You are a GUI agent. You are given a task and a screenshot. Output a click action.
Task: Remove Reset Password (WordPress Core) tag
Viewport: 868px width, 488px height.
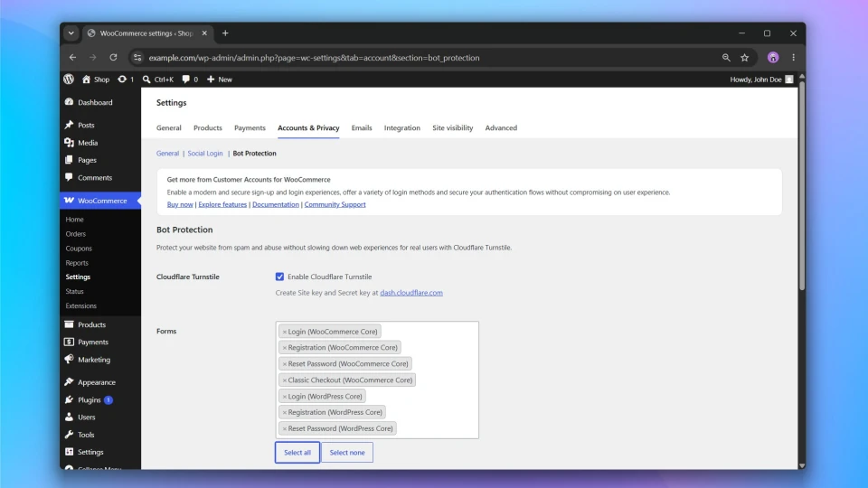click(x=285, y=428)
